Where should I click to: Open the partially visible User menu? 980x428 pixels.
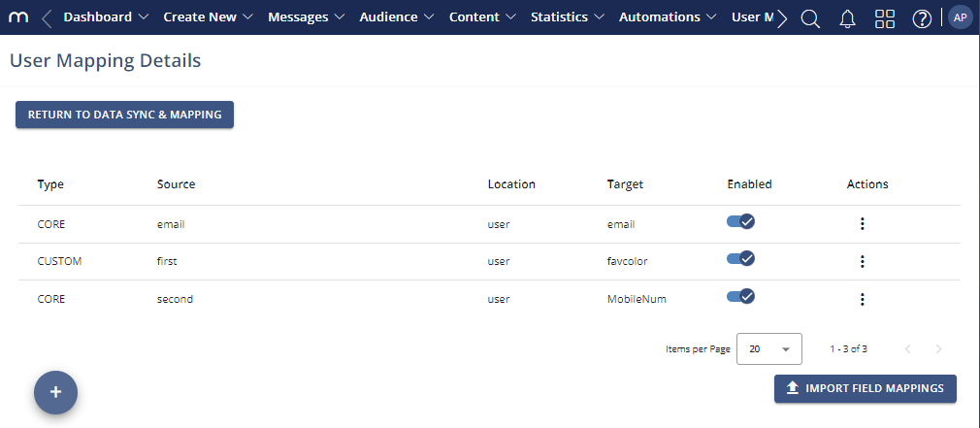pos(753,17)
